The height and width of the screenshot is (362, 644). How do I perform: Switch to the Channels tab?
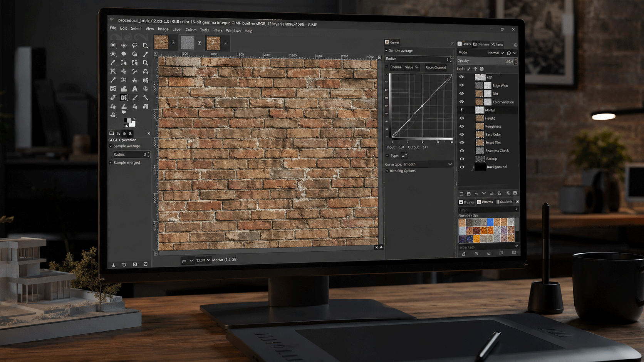[x=481, y=44]
